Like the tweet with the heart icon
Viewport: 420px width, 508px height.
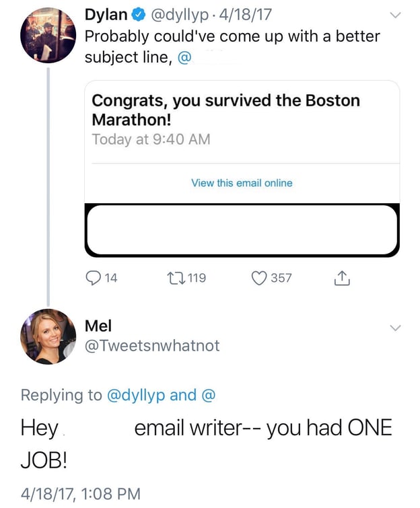(x=260, y=278)
